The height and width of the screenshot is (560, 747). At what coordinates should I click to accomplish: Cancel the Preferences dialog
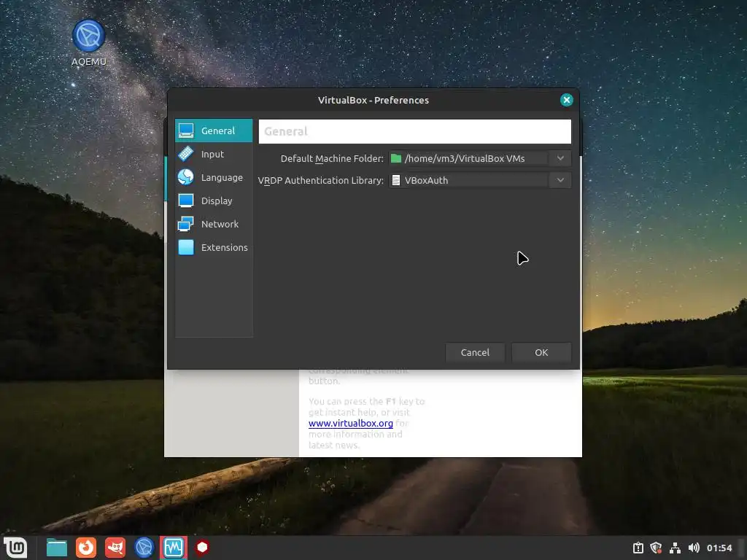tap(475, 352)
